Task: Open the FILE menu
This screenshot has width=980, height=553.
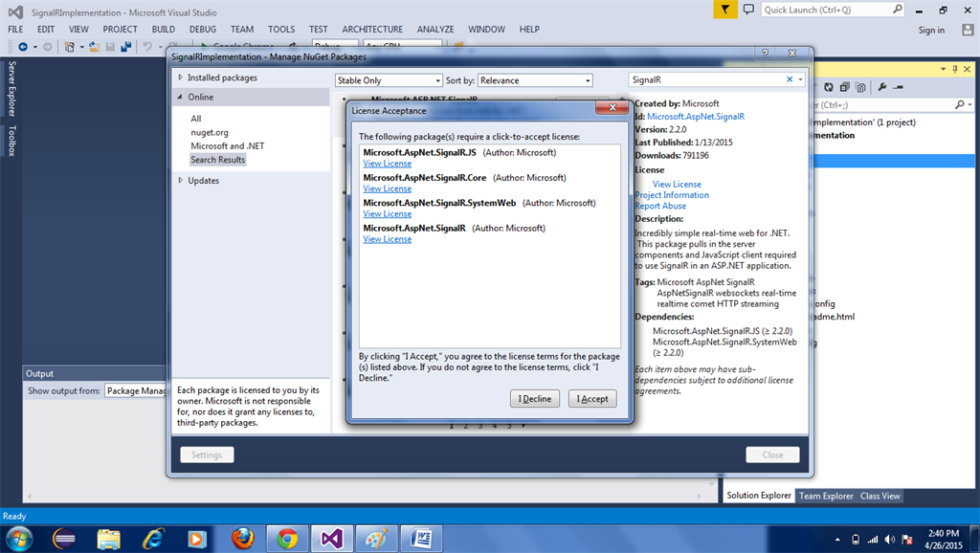Action: (15, 29)
